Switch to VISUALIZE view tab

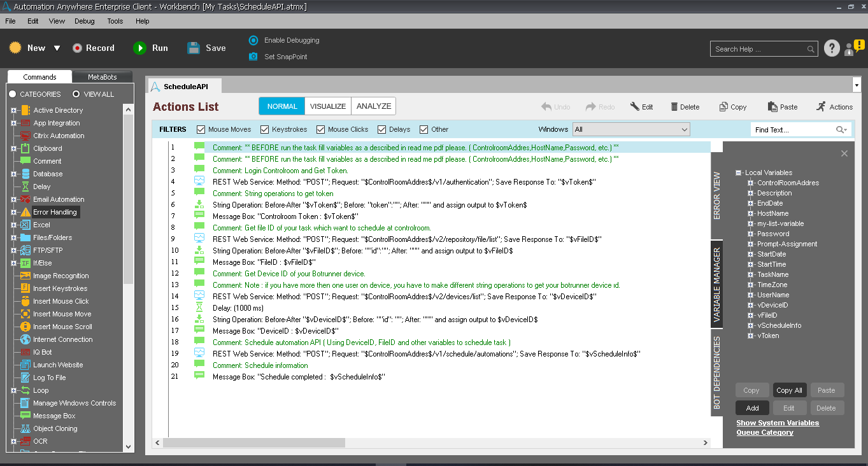(x=328, y=106)
